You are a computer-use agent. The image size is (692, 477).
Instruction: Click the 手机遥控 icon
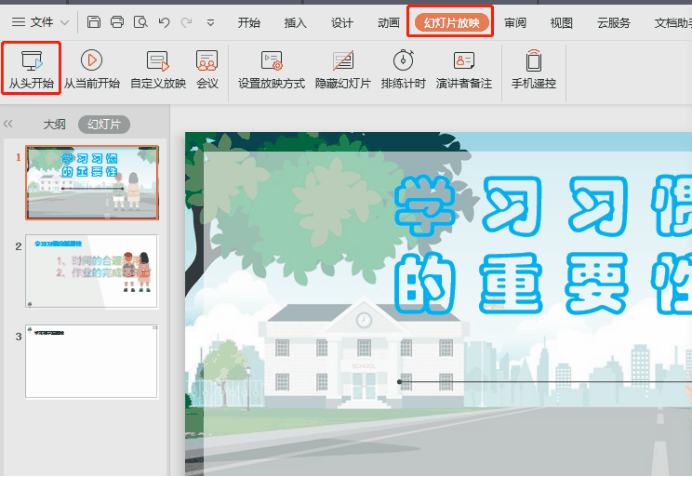tap(534, 69)
